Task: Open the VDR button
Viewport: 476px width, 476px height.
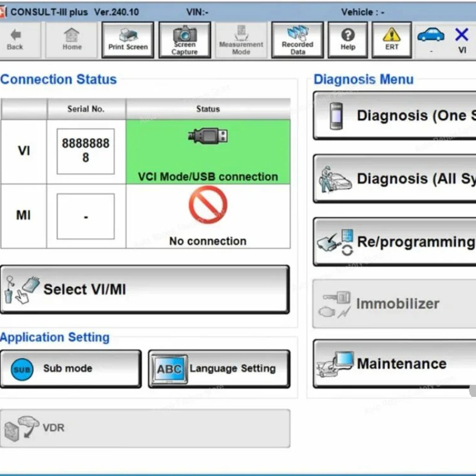Action: [145, 428]
